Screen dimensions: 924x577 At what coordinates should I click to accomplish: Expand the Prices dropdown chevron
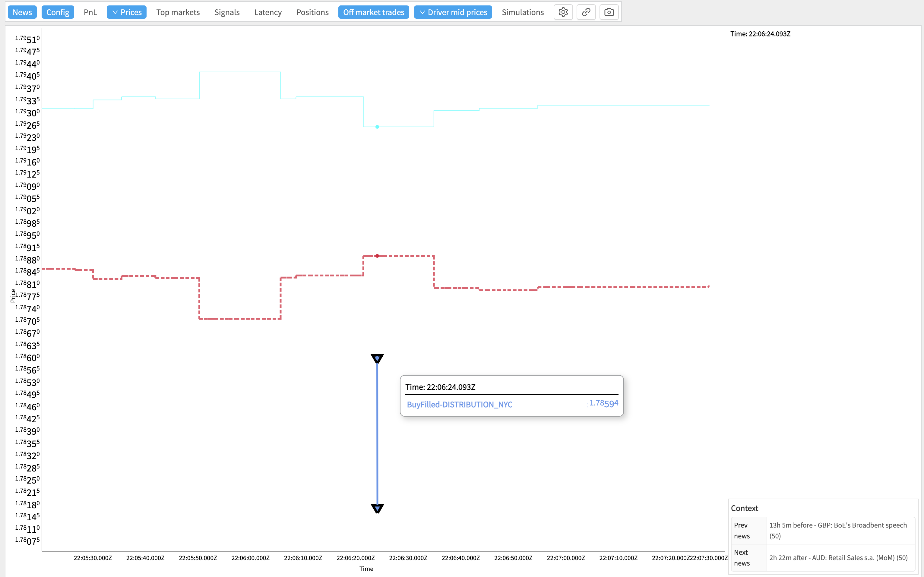point(115,12)
